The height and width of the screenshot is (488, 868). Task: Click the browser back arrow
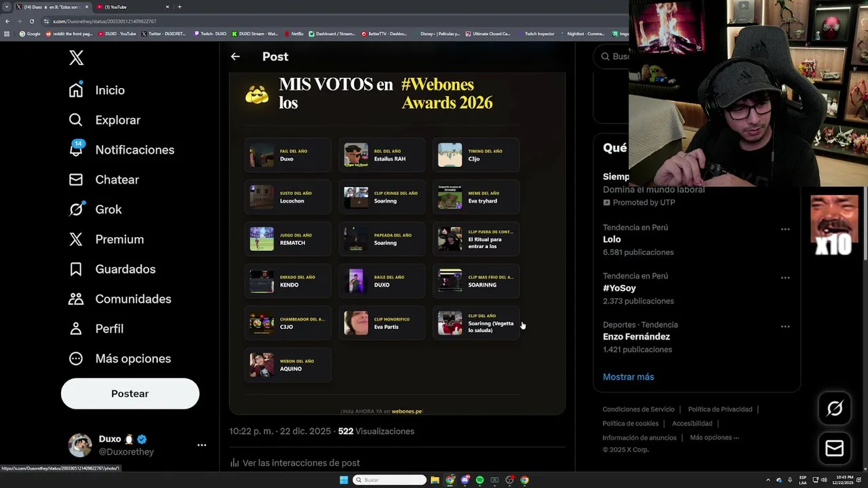point(7,21)
